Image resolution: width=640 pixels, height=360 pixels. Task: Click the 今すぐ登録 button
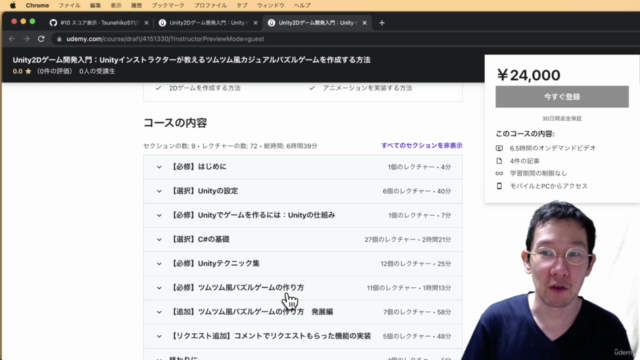coord(562,97)
